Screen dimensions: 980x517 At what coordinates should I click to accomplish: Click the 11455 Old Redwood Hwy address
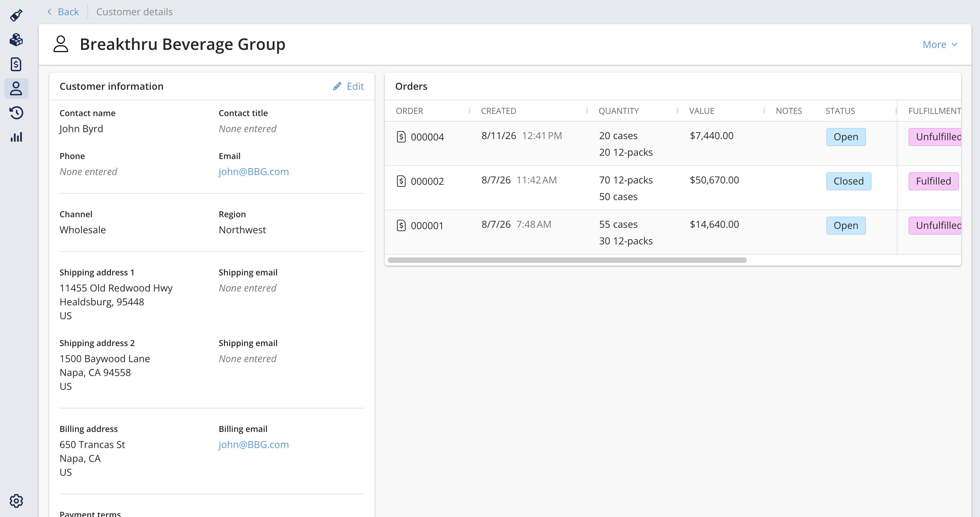[x=116, y=288]
